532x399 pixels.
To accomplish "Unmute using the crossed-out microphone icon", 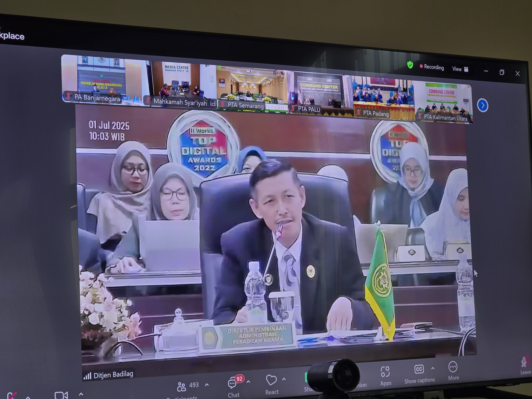I will click(12, 395).
